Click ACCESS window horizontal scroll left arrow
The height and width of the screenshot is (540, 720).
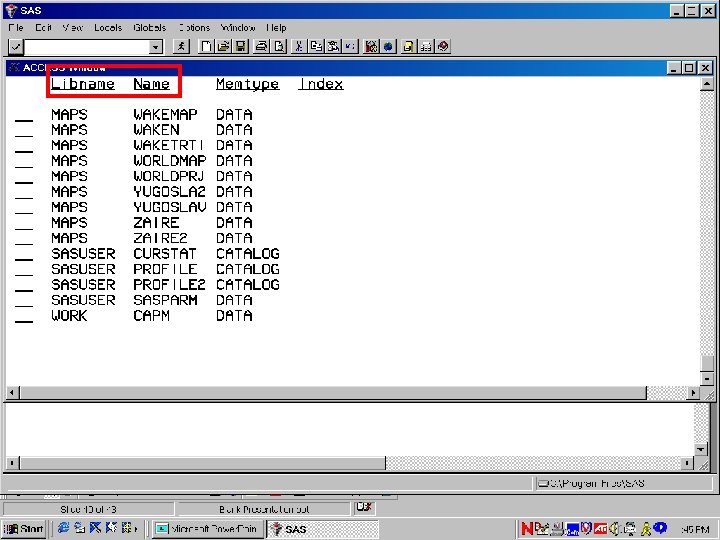coord(12,393)
